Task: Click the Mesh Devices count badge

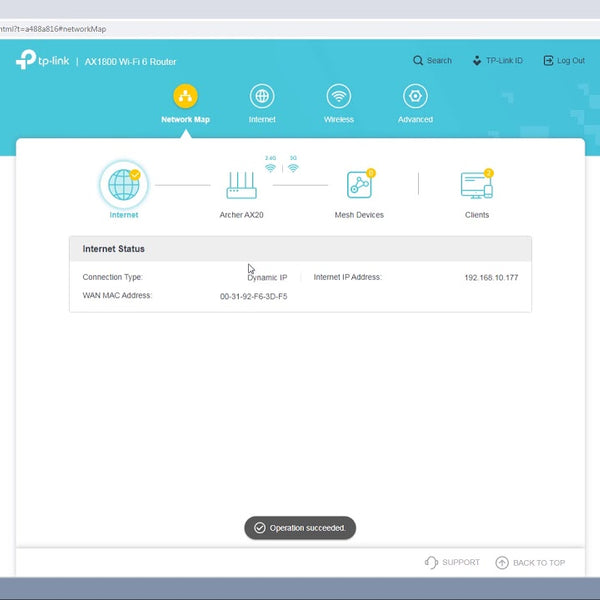Action: pos(370,173)
